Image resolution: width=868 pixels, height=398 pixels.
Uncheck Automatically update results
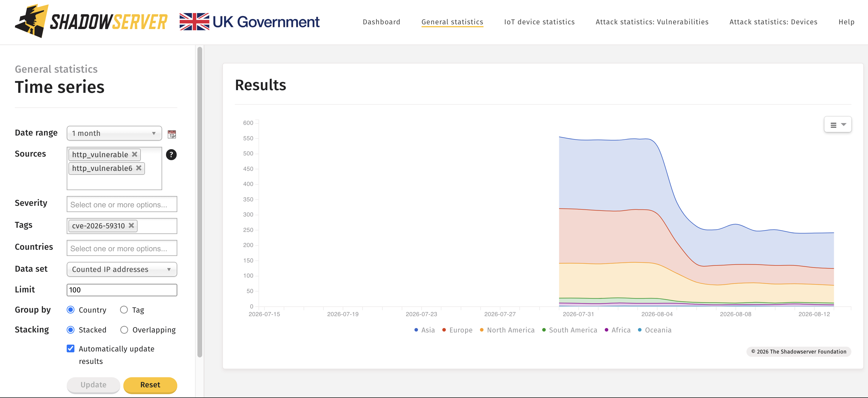tap(71, 348)
